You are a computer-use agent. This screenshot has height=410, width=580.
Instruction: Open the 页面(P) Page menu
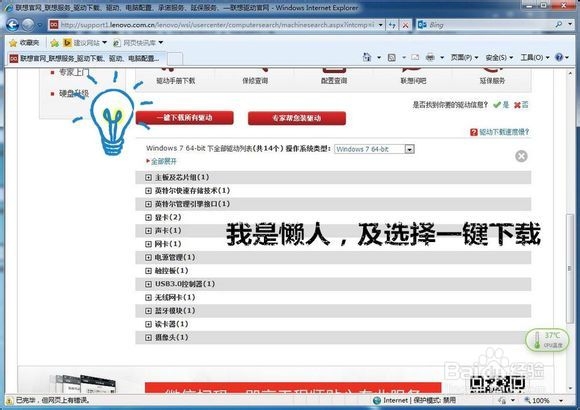pyautogui.click(x=465, y=57)
